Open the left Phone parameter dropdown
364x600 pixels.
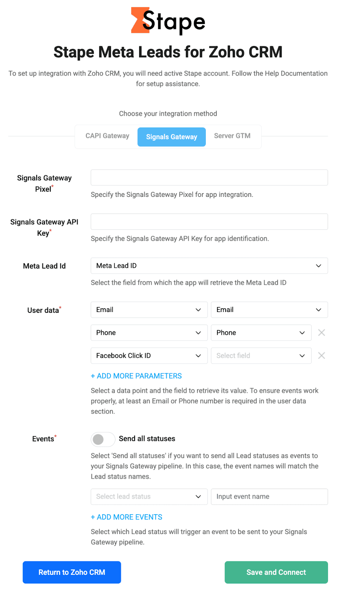click(149, 333)
